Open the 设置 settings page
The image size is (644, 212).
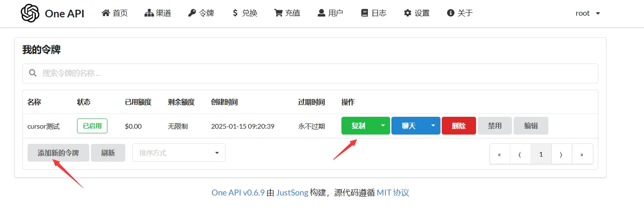(x=417, y=13)
